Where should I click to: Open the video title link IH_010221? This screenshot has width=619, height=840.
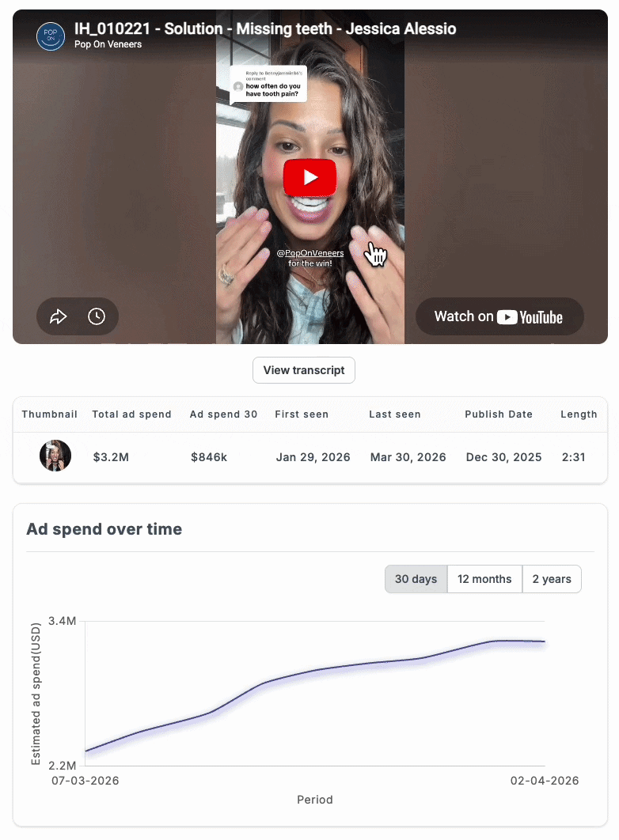(x=265, y=29)
